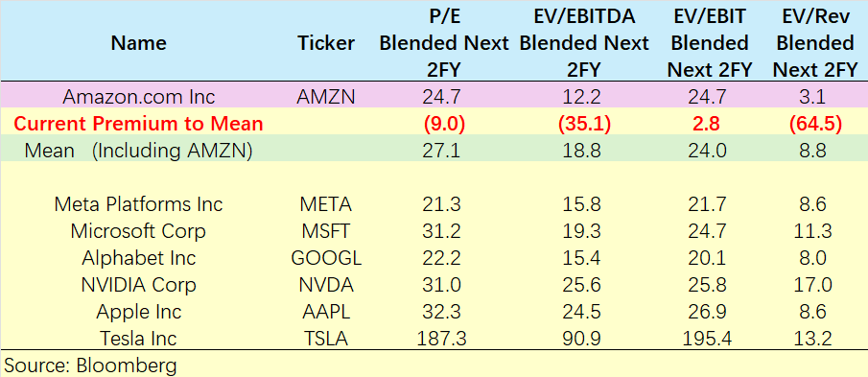Click the Name column header
Viewport: 868px width, 377px height.
pos(138,43)
